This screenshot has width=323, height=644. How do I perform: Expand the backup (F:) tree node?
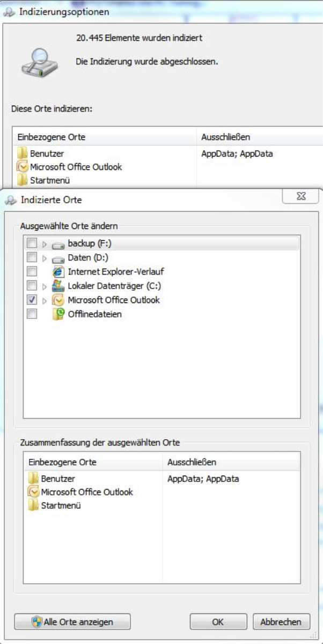[x=45, y=244]
